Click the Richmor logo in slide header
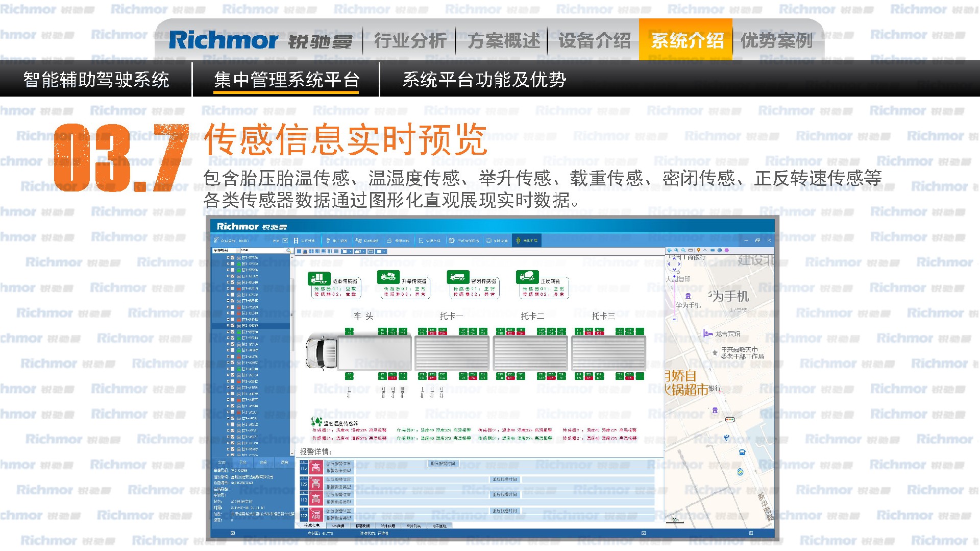This screenshot has height=551, width=980. click(260, 40)
